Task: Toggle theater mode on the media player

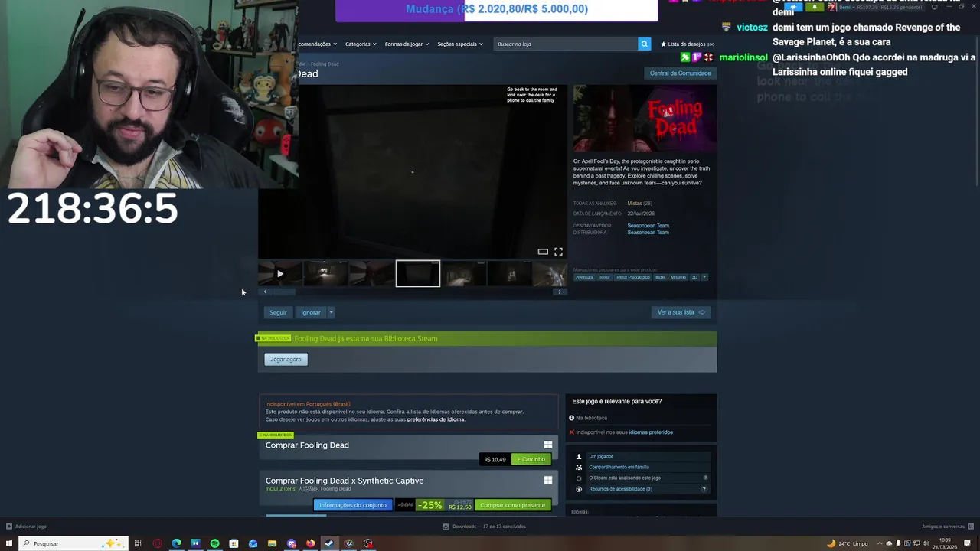Action: (543, 251)
